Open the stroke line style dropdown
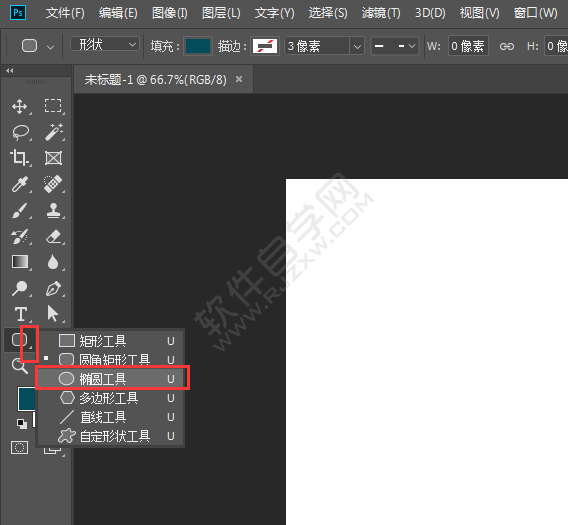The image size is (568, 525). [395, 46]
